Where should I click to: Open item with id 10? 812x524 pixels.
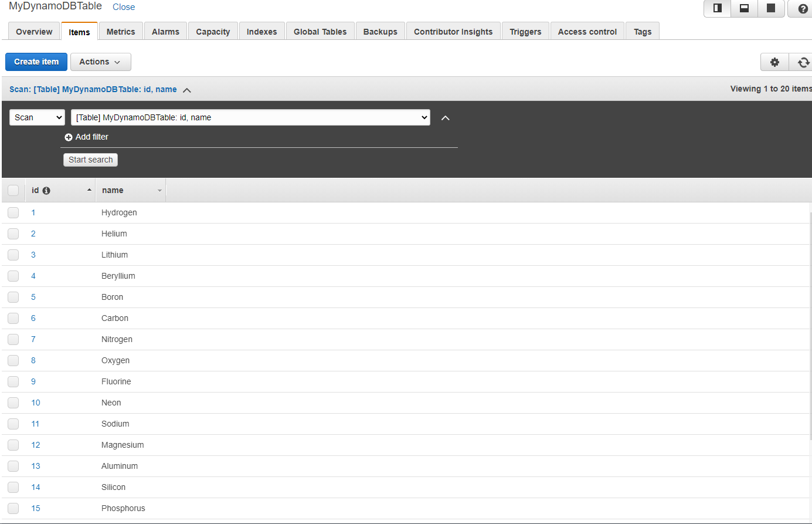[36, 403]
